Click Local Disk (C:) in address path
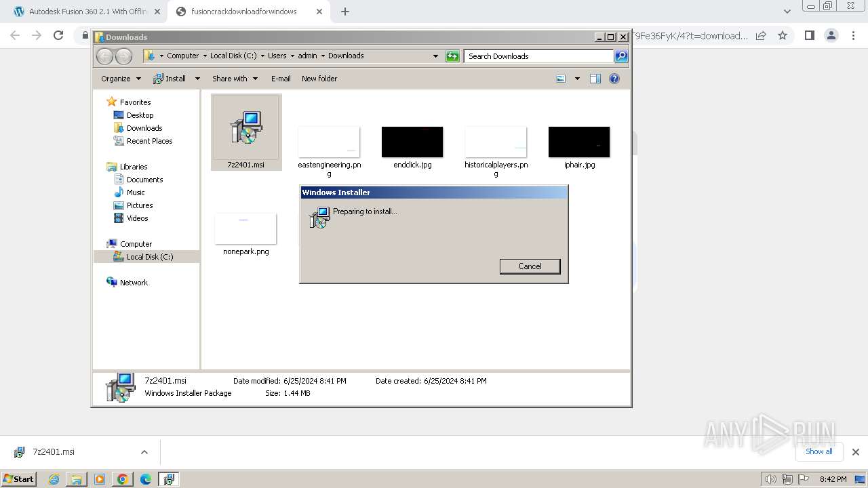This screenshot has width=868, height=488. pos(233,56)
